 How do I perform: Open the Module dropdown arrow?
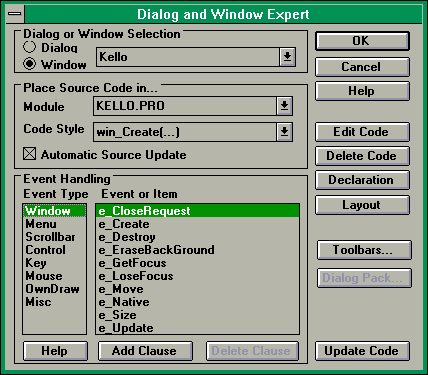[x=284, y=106]
